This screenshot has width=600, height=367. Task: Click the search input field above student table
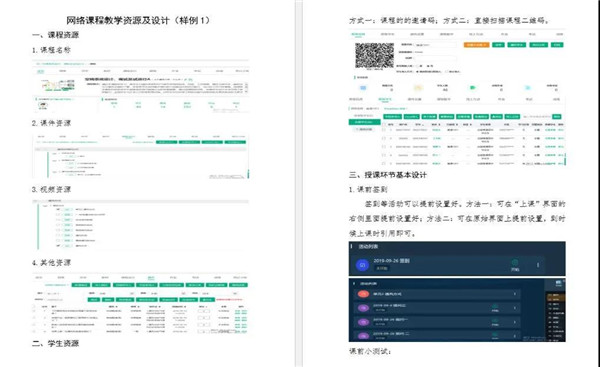pyautogui.click(x=537, y=116)
